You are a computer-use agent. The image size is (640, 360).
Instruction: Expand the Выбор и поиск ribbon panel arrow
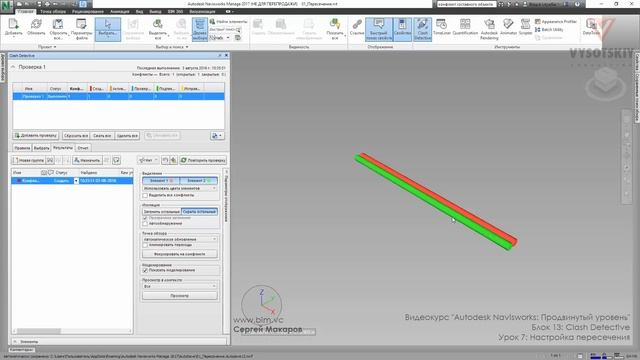click(x=187, y=47)
